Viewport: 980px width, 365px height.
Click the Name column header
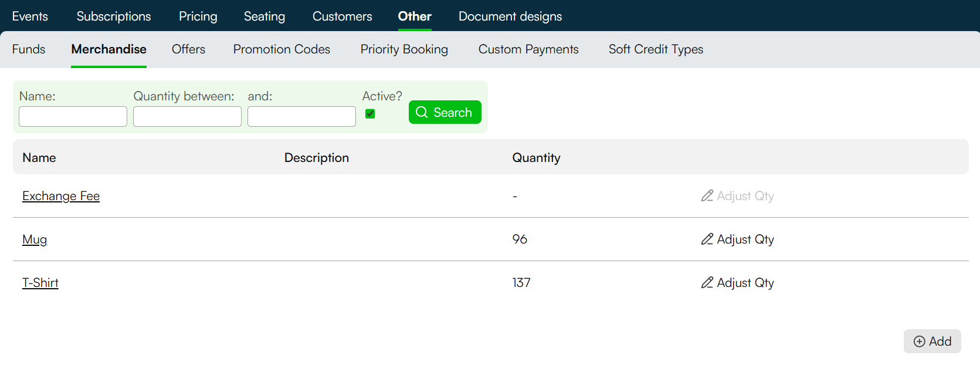[x=39, y=158]
